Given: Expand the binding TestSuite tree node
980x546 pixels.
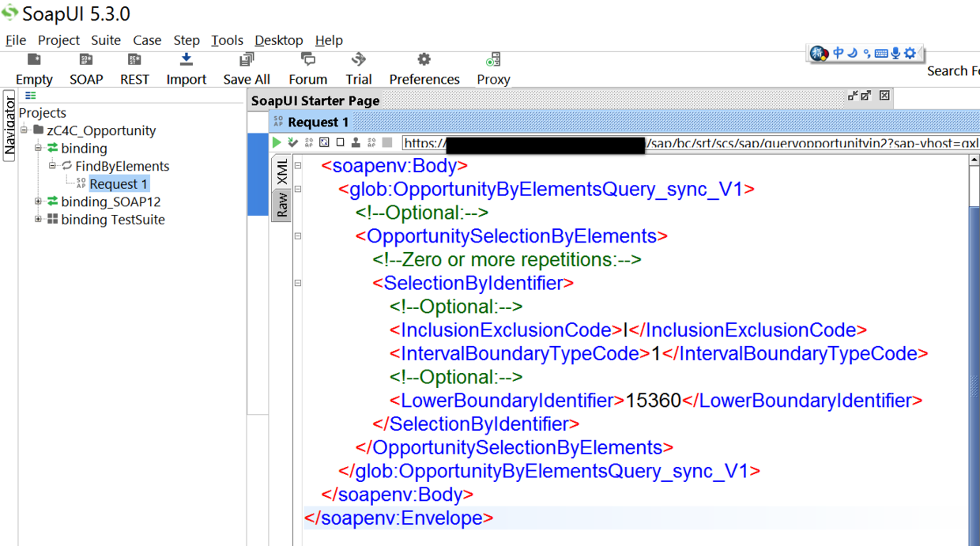Looking at the screenshot, I should pyautogui.click(x=38, y=220).
